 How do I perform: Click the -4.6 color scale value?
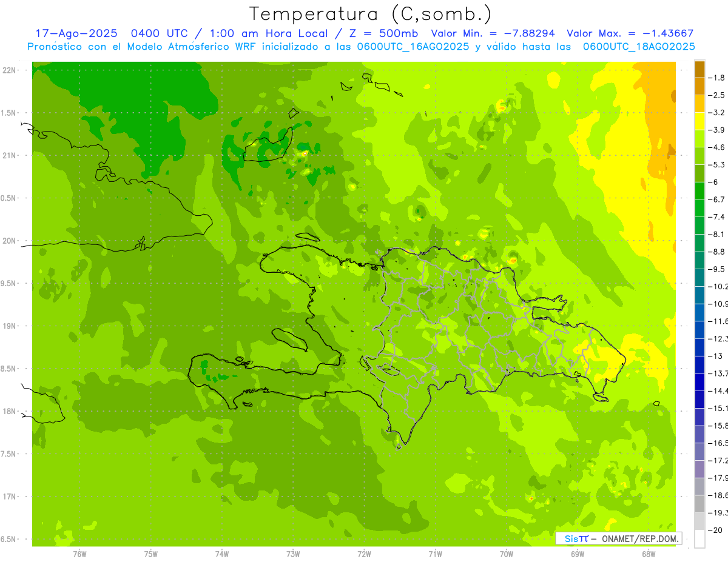pos(718,147)
